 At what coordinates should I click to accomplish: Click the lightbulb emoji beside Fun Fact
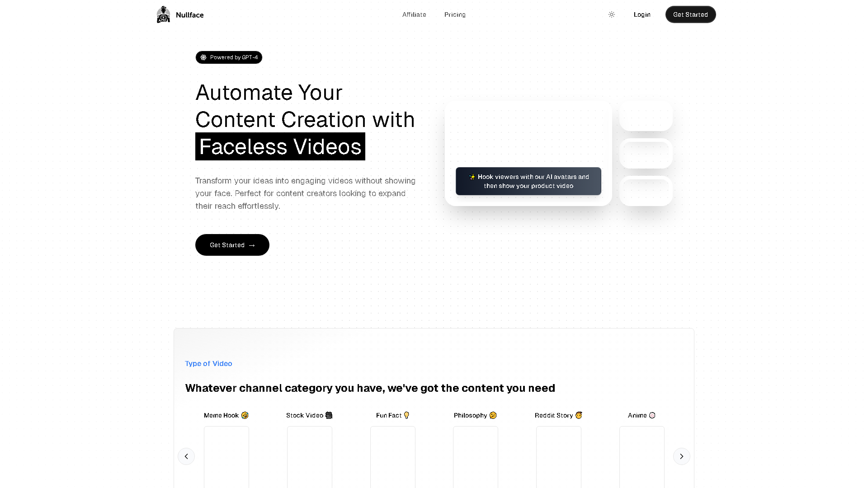click(406, 415)
